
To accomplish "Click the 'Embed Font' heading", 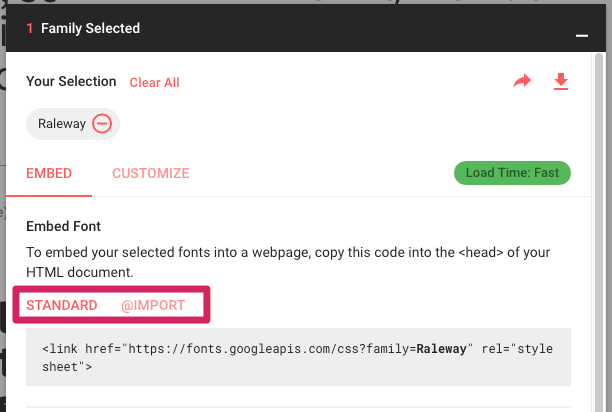I will click(x=63, y=226).
